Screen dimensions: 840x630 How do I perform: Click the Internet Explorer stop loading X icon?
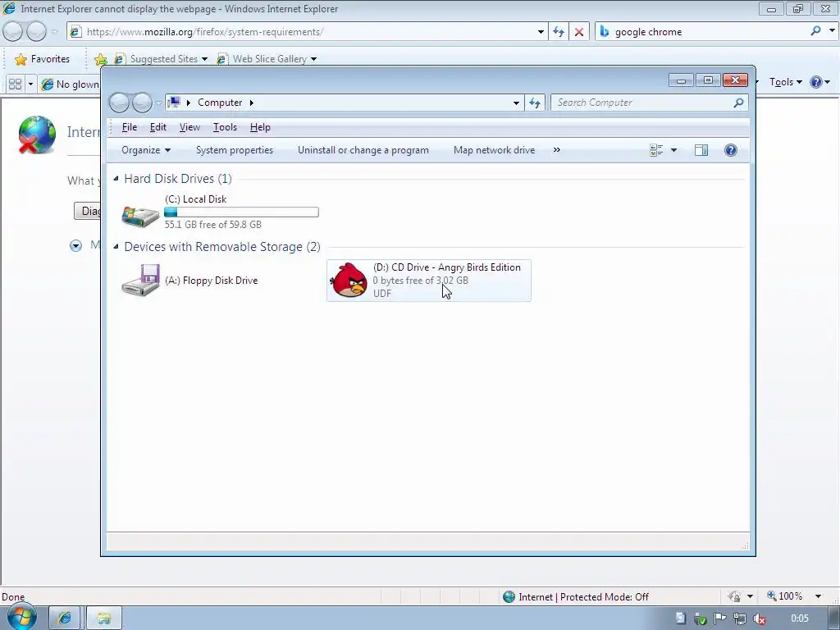pos(579,32)
